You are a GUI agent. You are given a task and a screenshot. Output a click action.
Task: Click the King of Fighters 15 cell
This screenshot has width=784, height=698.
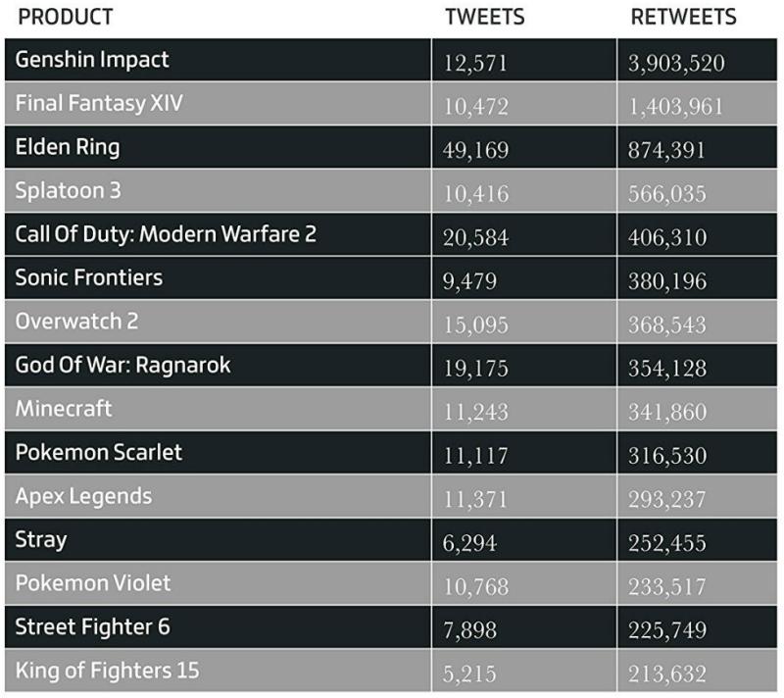(x=107, y=671)
